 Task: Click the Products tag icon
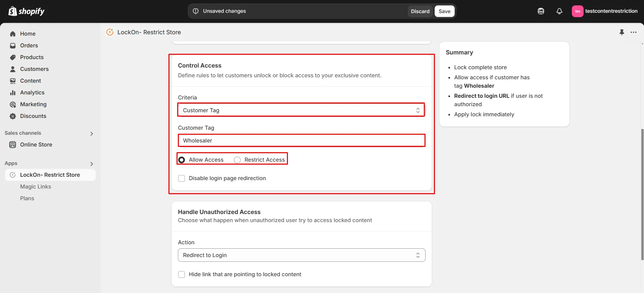click(13, 57)
